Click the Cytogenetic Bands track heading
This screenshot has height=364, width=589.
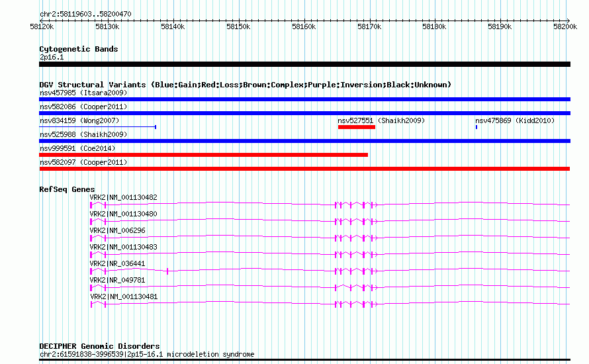pyautogui.click(x=79, y=49)
